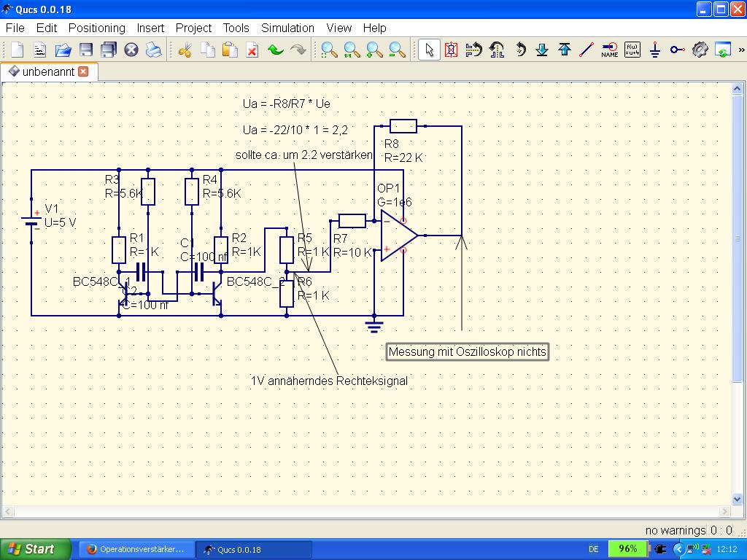Open the Simulation menu
Image resolution: width=747 pixels, height=560 pixels.
click(x=287, y=28)
